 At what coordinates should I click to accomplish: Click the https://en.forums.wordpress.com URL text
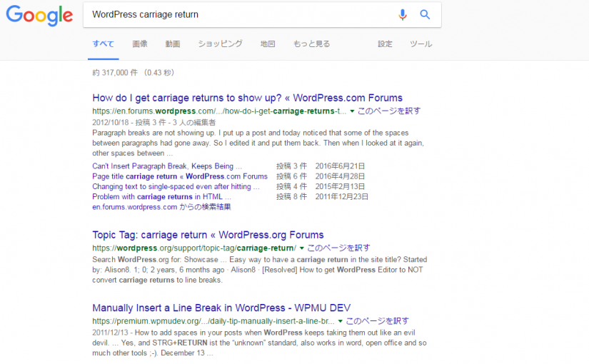219,111
